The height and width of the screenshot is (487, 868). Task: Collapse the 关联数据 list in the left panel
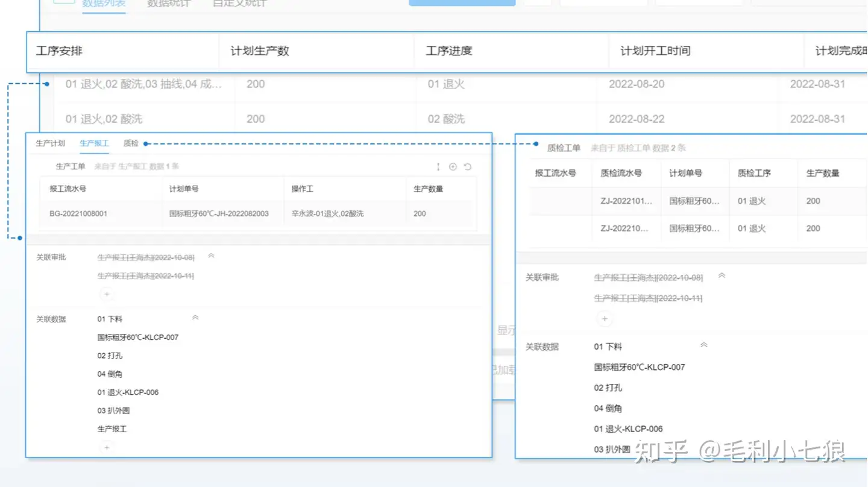tap(195, 318)
